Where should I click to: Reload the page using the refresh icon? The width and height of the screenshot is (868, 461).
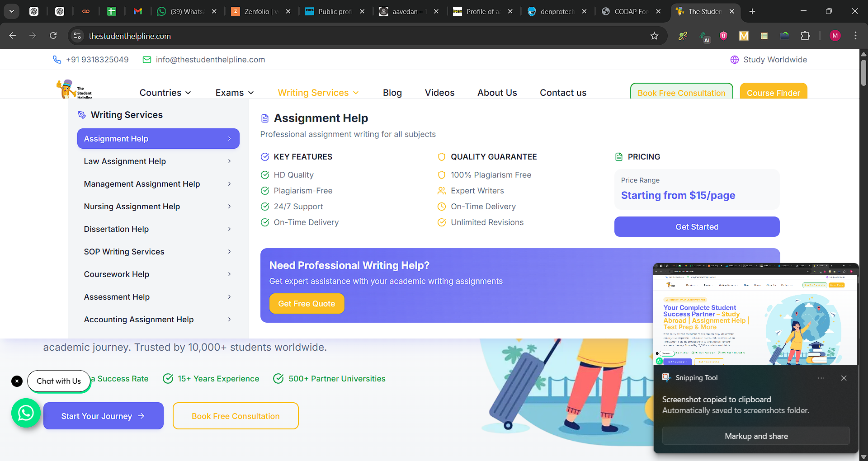point(53,36)
